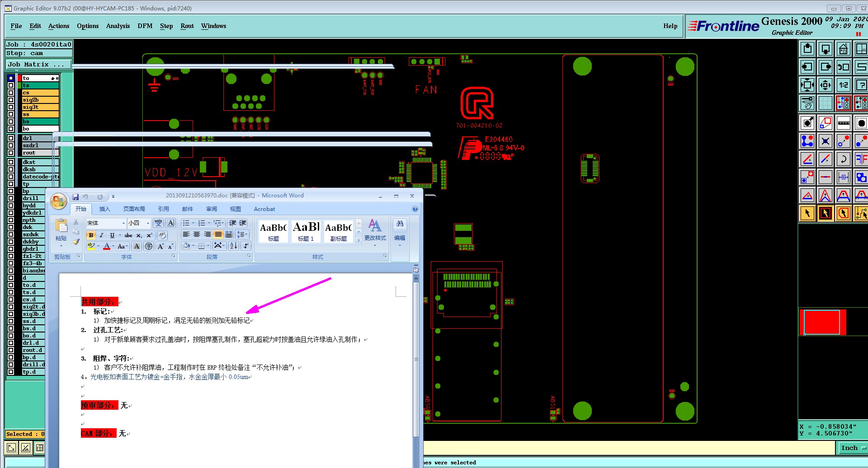
Task: Click the increase indent icon in Word
Action: (x=243, y=223)
